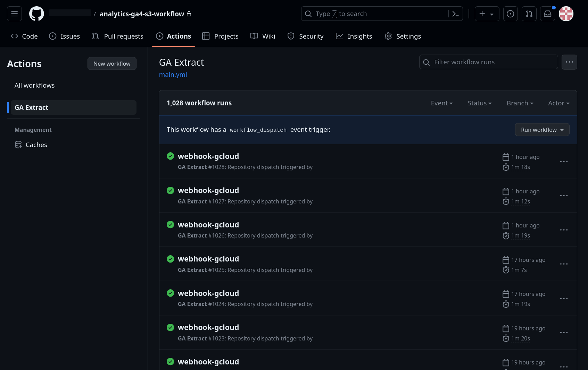The width and height of the screenshot is (588, 370).
Task: Expand the Status filter dropdown
Action: pos(480,103)
